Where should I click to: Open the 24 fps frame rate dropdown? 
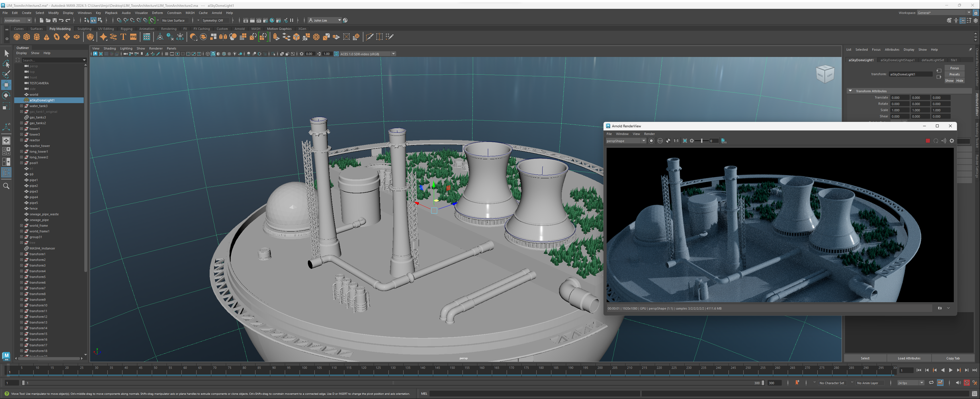(911, 383)
